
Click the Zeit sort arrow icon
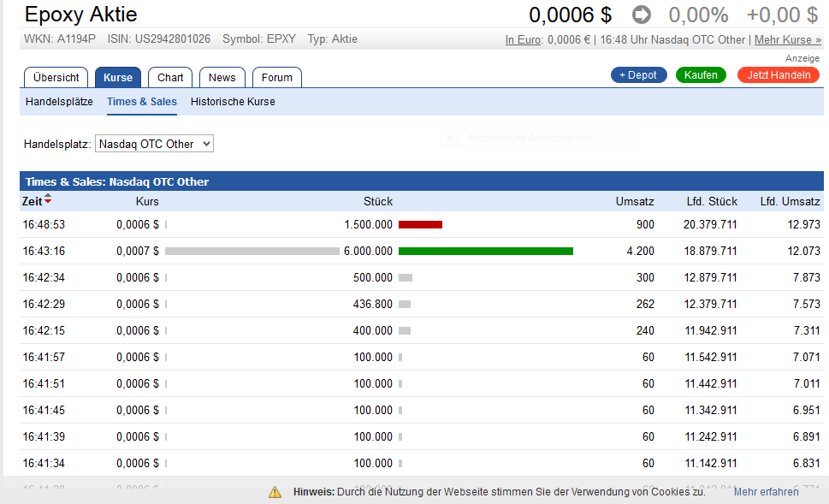(x=48, y=201)
